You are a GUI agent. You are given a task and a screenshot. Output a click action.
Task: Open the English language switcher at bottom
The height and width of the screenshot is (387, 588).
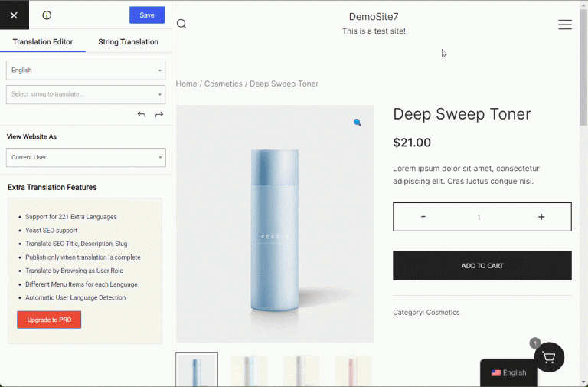click(509, 372)
